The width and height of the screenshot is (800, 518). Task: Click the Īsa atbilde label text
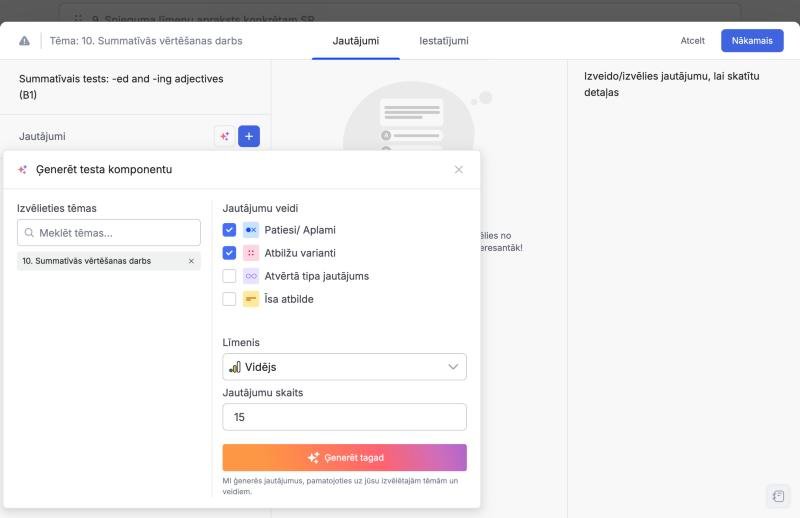click(289, 299)
